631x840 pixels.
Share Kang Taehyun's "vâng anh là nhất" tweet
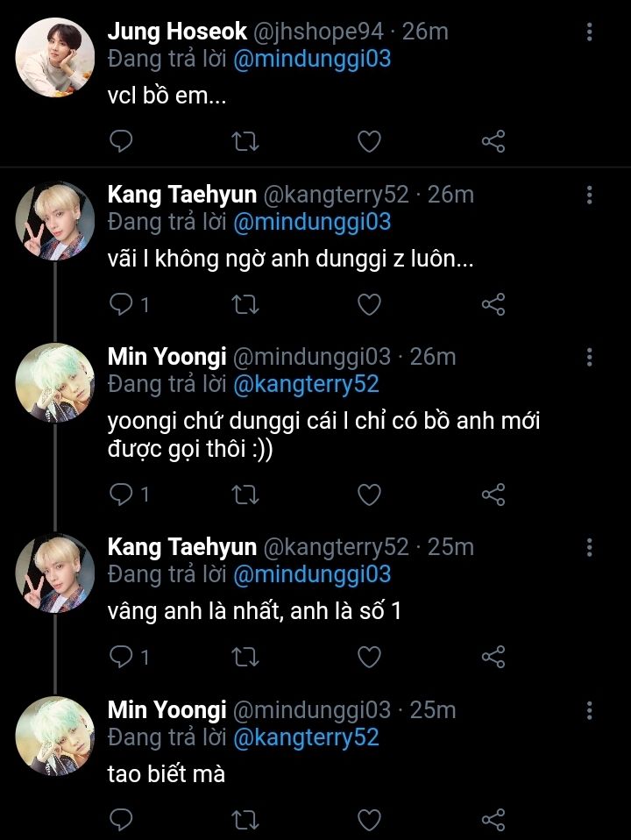(493, 656)
